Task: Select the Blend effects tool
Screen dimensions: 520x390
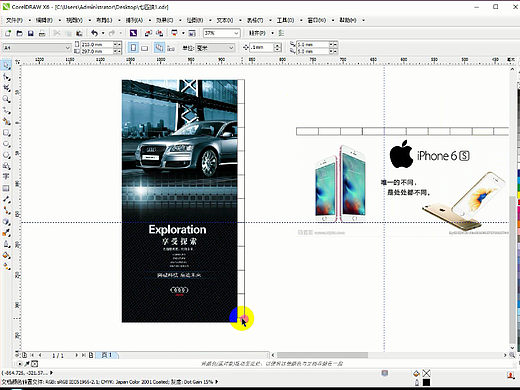Action: (x=6, y=222)
